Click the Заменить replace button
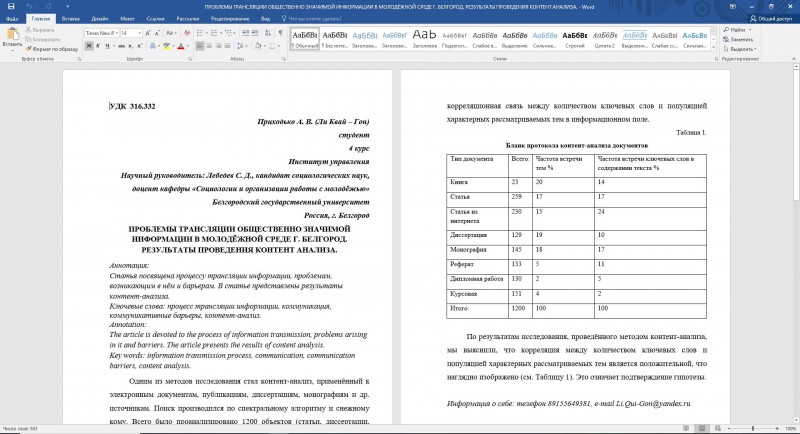800x434 pixels. (739, 39)
